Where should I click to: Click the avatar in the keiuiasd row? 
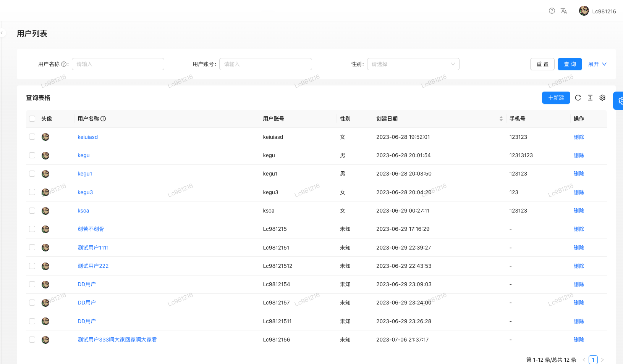[45, 137]
